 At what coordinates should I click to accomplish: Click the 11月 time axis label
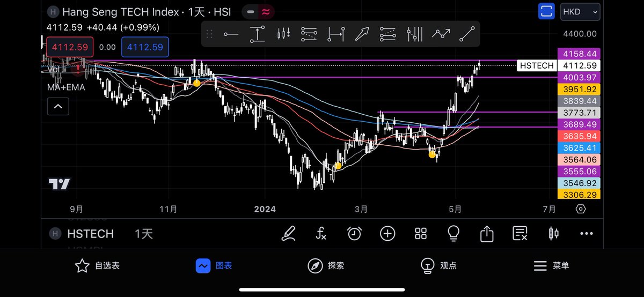click(169, 209)
